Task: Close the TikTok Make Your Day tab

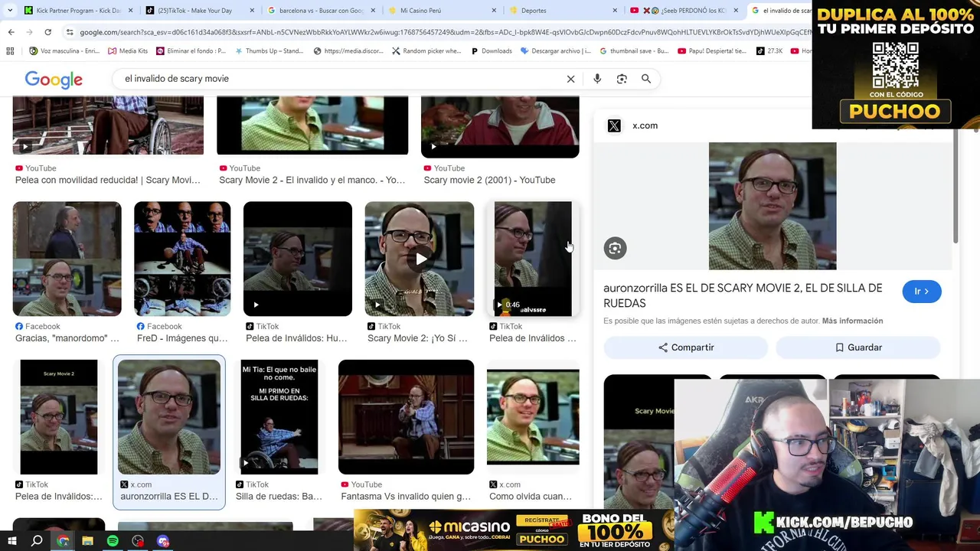Action: click(x=251, y=11)
